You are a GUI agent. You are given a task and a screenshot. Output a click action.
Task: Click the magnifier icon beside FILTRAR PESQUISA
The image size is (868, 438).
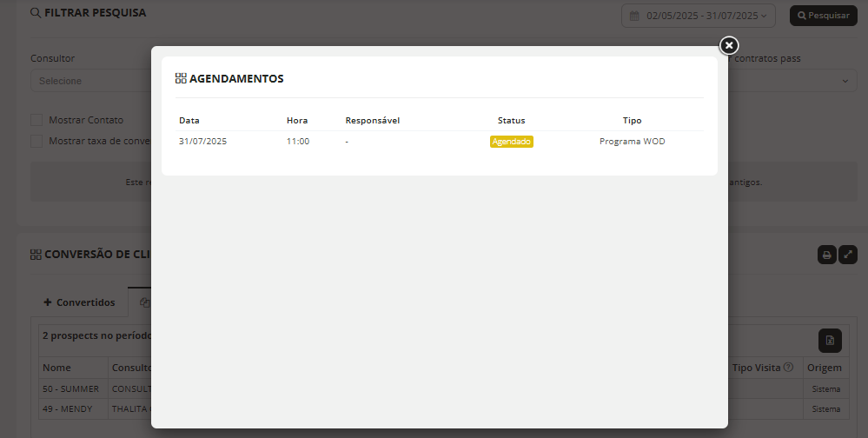pyautogui.click(x=36, y=13)
